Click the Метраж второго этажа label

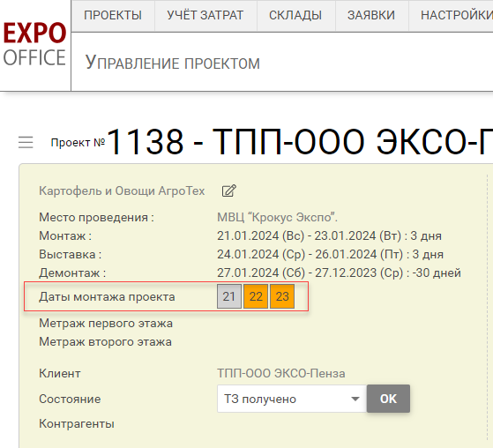[105, 342]
